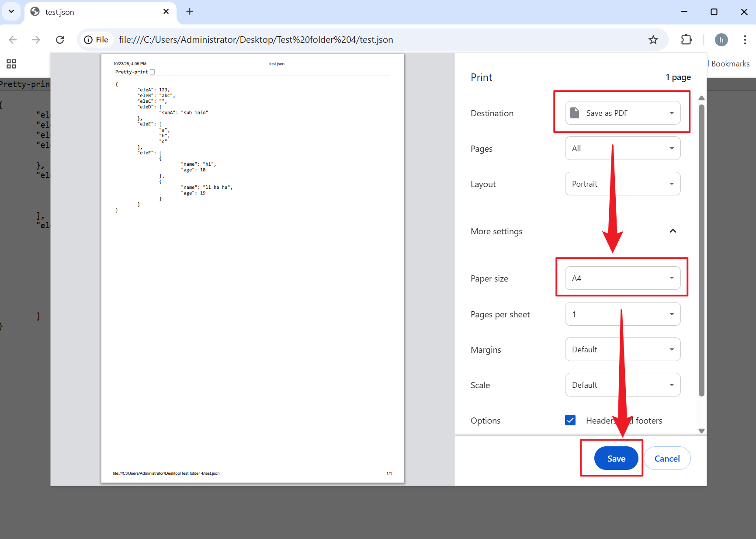Toggle the Pretty-print checkbox in preview
This screenshot has height=539, width=756.
coord(153,72)
